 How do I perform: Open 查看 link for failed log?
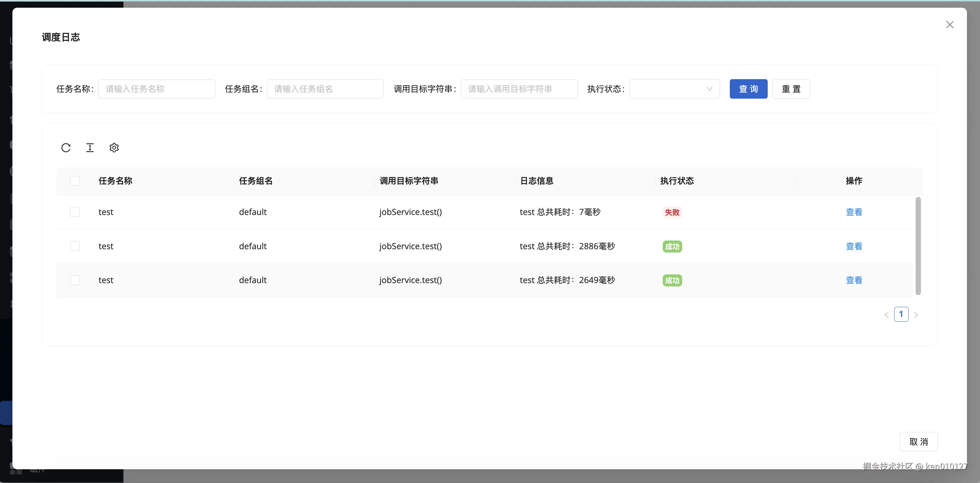(854, 212)
